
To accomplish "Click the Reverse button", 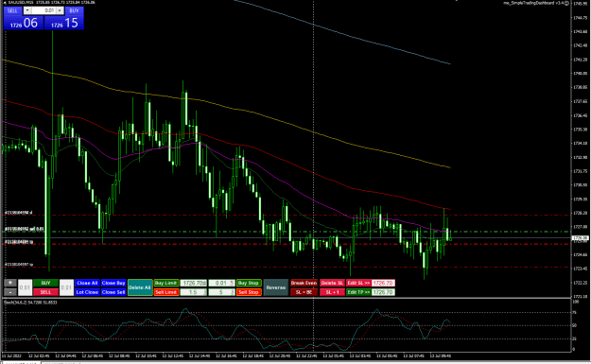I will [276, 287].
